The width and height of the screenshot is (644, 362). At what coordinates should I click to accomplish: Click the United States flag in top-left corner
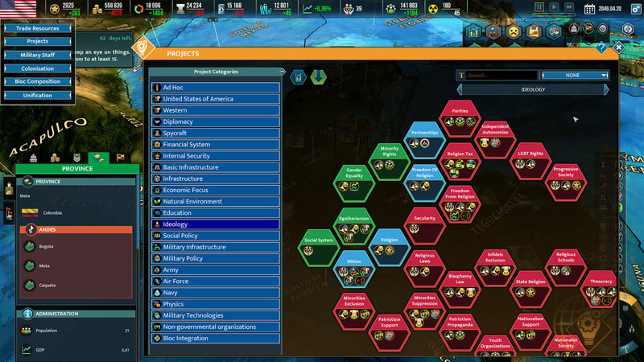click(x=18, y=9)
